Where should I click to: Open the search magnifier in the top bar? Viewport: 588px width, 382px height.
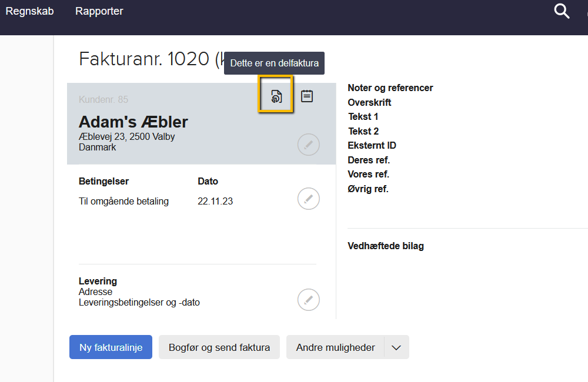point(562,11)
